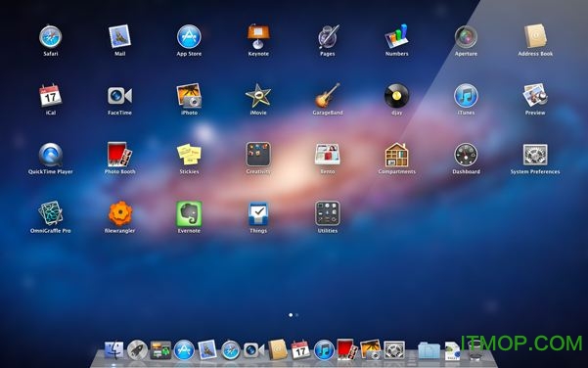The image size is (588, 368).
Task: Open the Pages app
Action: (328, 37)
